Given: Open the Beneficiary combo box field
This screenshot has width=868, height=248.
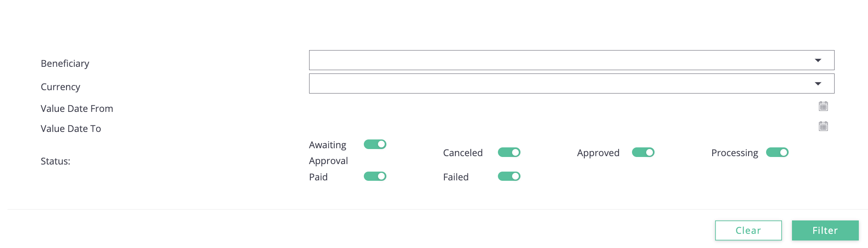Looking at the screenshot, I should click(x=571, y=60).
